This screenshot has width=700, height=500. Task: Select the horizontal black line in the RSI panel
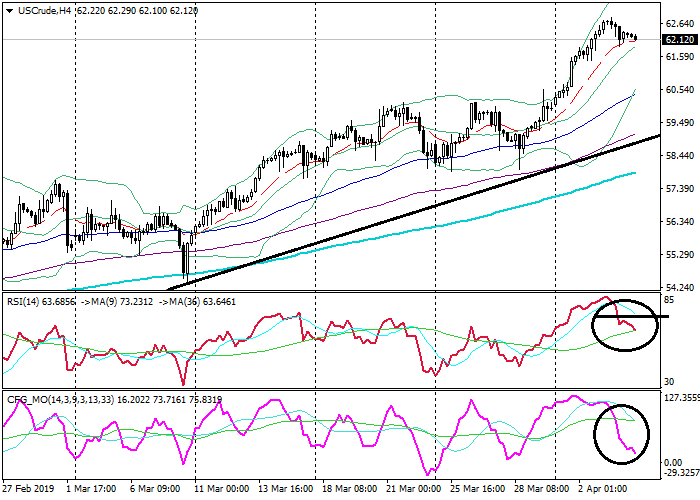[650, 315]
